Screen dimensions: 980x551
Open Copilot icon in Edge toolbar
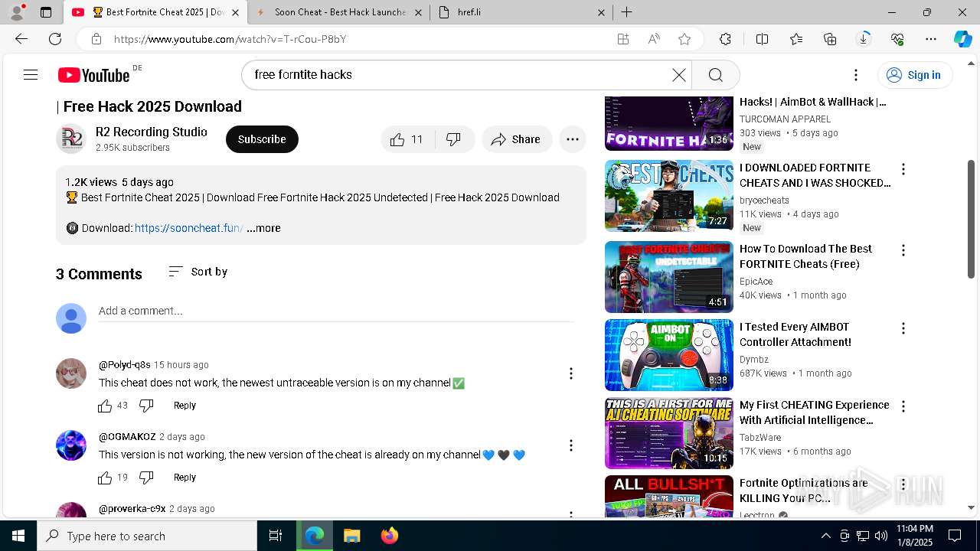click(962, 39)
